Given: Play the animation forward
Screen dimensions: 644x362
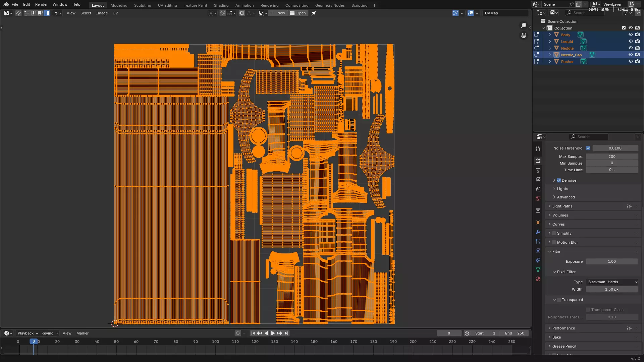Looking at the screenshot, I should pyautogui.click(x=273, y=333).
